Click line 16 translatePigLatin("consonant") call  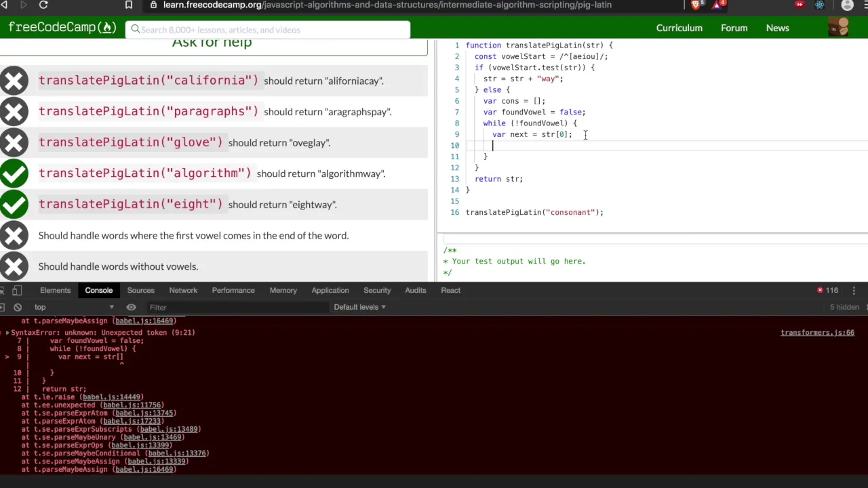[534, 212]
